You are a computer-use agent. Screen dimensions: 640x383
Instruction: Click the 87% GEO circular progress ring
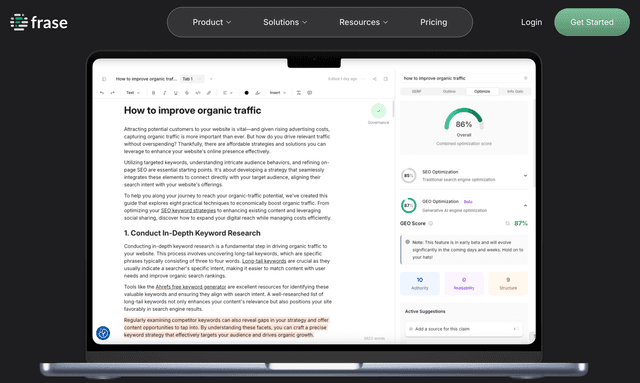point(409,205)
